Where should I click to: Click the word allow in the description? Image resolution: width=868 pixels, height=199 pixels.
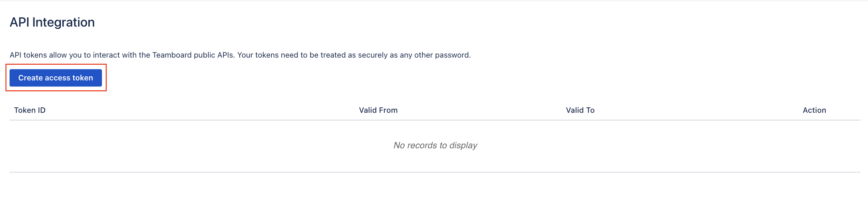click(58, 55)
